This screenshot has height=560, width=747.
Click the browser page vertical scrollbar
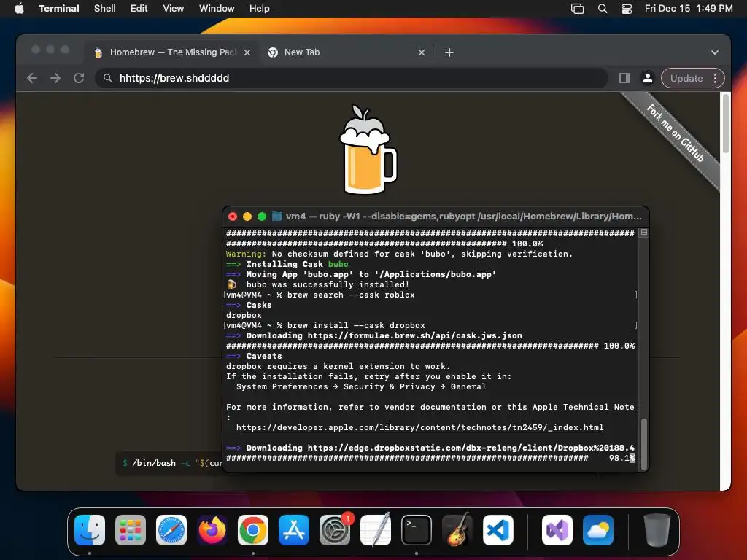pyautogui.click(x=725, y=124)
